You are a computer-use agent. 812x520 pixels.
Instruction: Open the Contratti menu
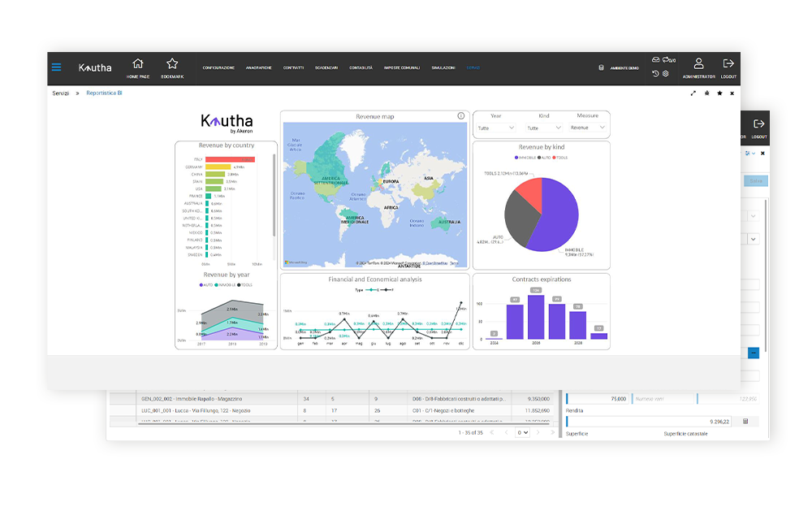294,68
